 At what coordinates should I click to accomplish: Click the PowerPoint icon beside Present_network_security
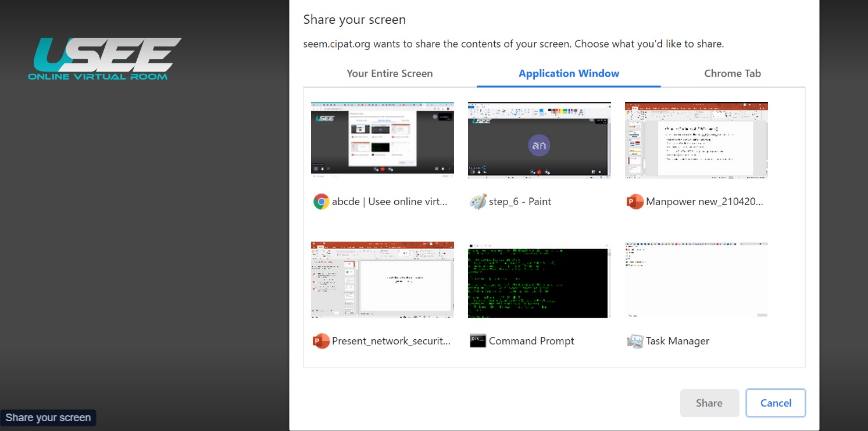(321, 341)
